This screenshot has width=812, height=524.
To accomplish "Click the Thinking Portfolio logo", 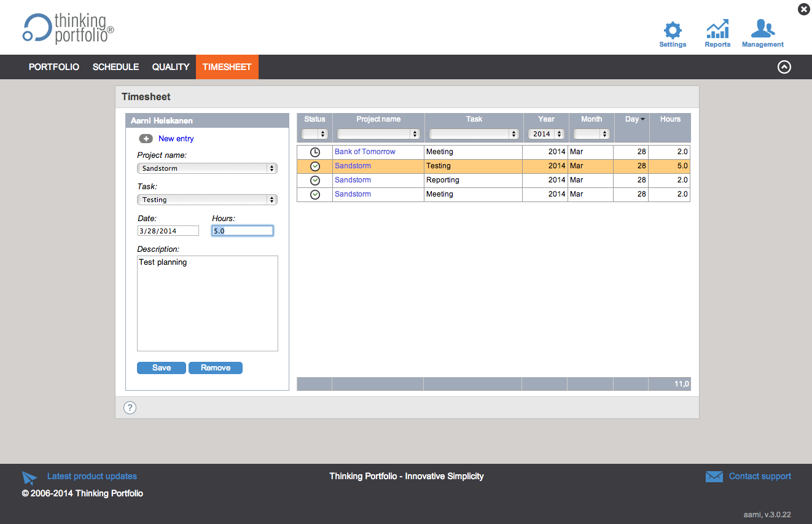I will point(68,28).
